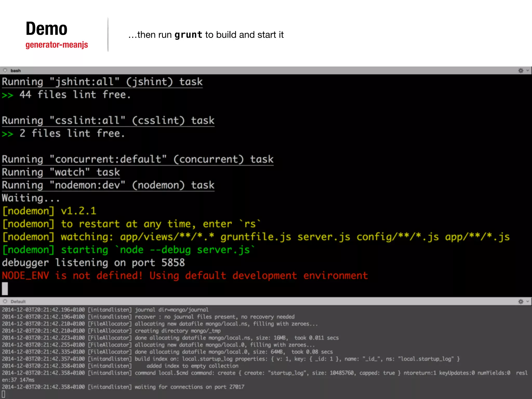Select the bash pane title
The height and width of the screenshot is (399, 532).
(16, 71)
